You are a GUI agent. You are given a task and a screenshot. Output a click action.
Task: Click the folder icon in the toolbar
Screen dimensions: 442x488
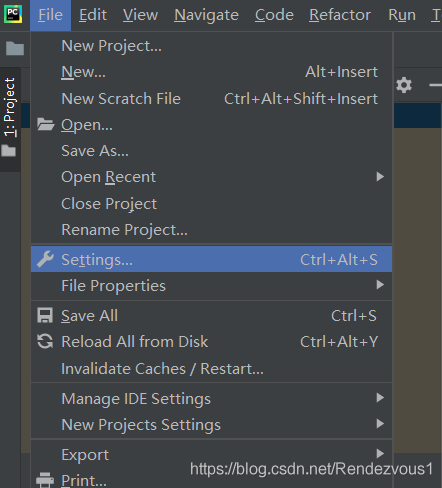click(15, 49)
